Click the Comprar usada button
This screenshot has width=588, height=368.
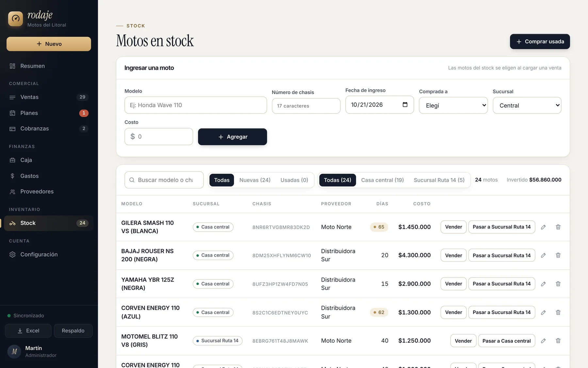click(x=540, y=42)
